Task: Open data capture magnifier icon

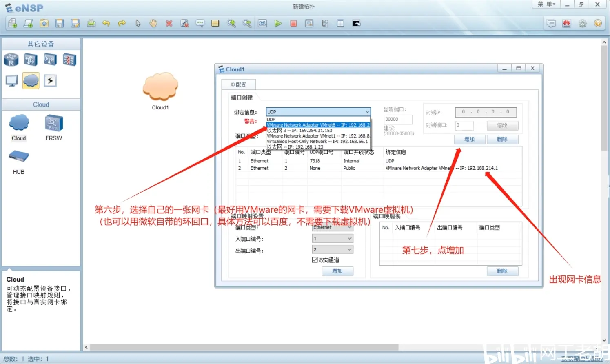Action: click(309, 23)
